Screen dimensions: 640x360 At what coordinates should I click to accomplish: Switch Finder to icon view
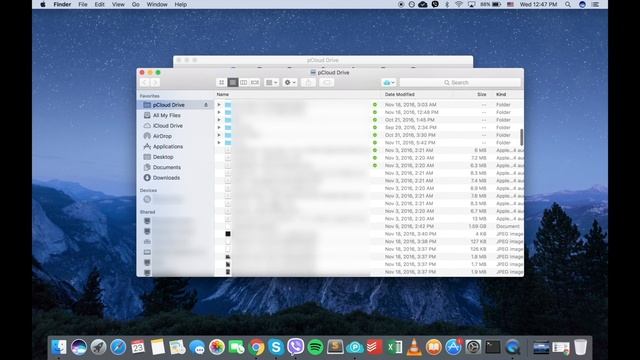click(222, 82)
